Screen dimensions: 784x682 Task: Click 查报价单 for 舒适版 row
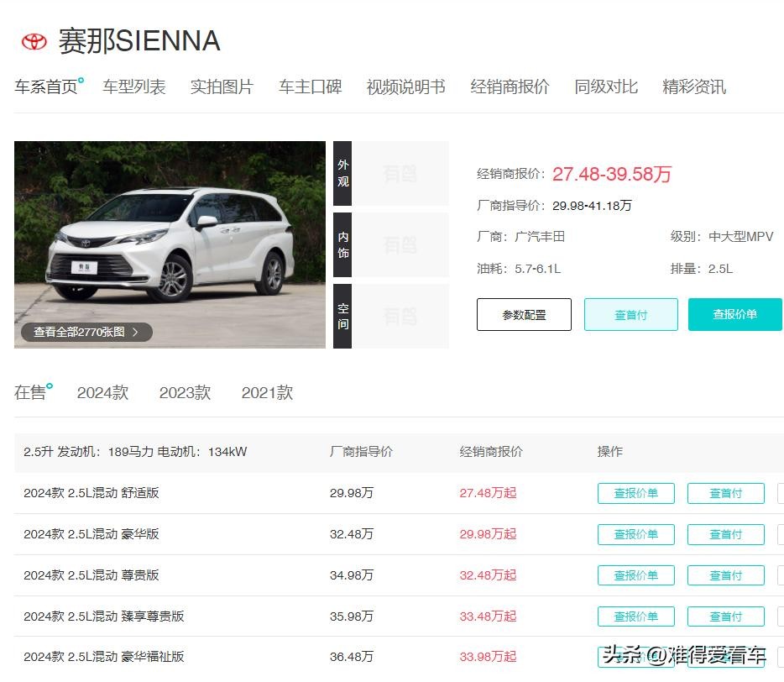[635, 493]
